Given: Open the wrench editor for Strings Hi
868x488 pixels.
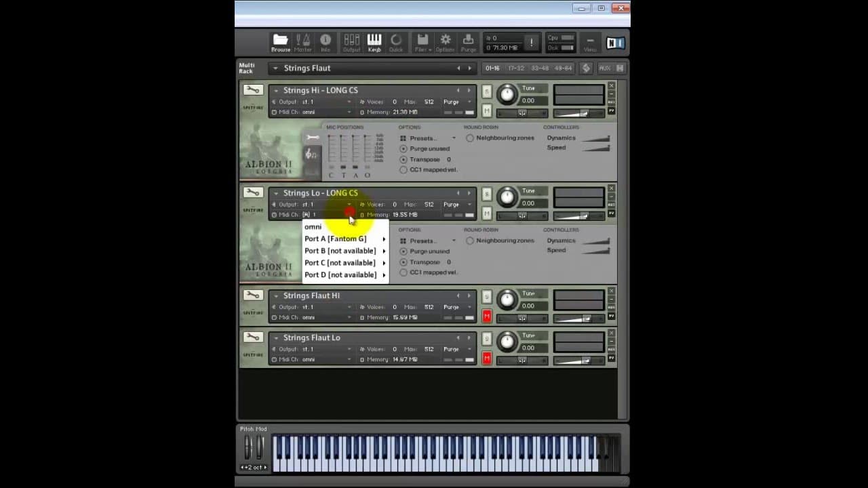Looking at the screenshot, I should tap(253, 90).
